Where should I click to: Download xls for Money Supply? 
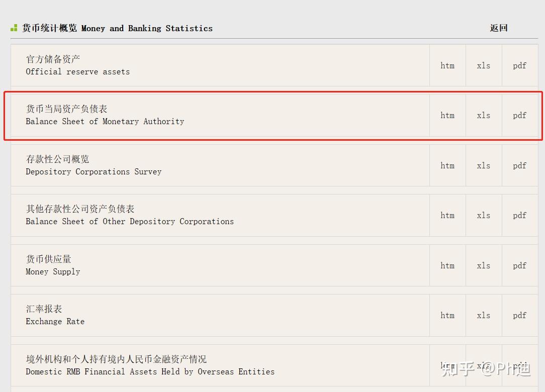pos(484,265)
